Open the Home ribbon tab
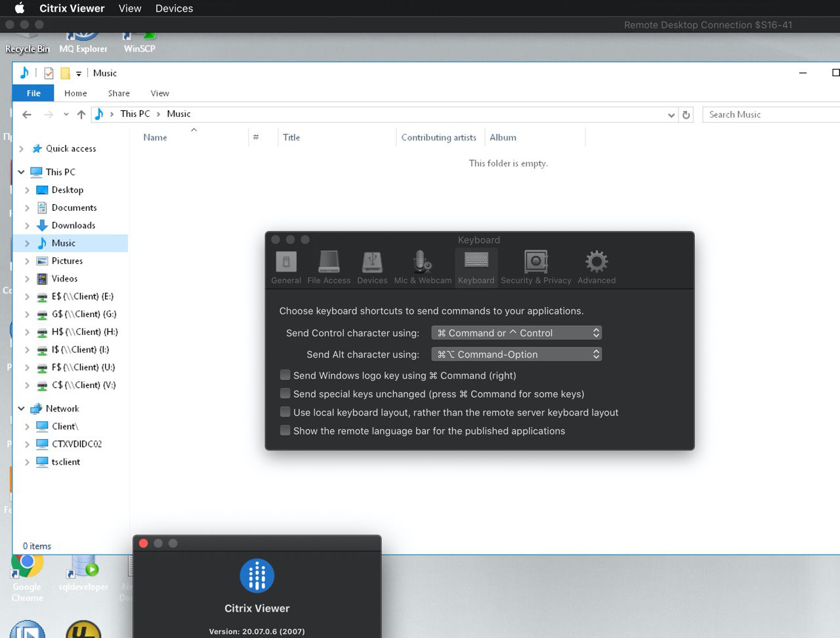This screenshot has width=840, height=638. 75,93
